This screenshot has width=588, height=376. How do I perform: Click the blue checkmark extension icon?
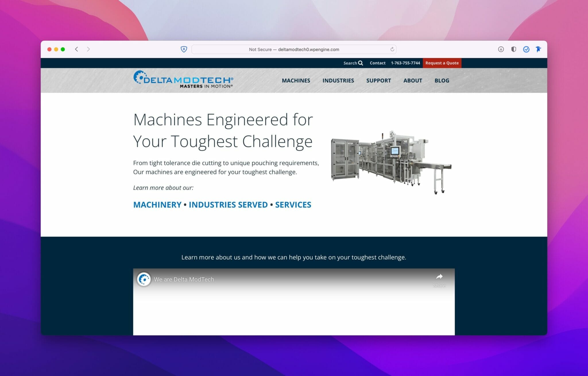pos(526,49)
